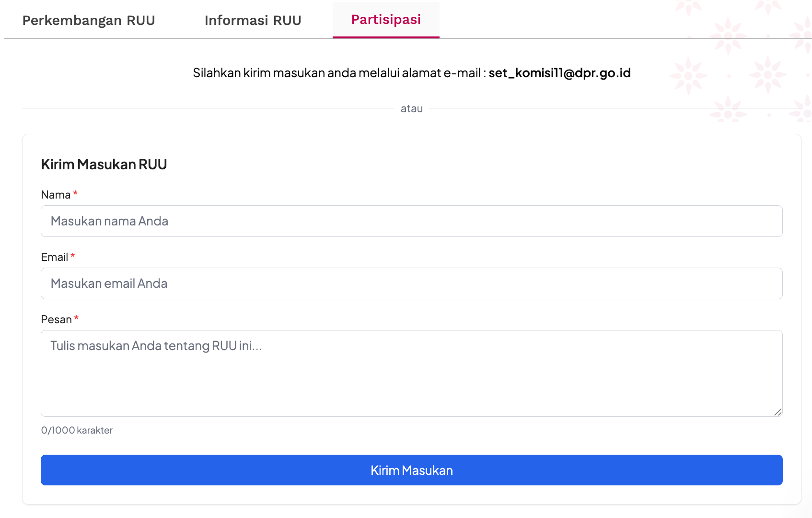
Task: Click the Email field label
Action: (x=54, y=257)
